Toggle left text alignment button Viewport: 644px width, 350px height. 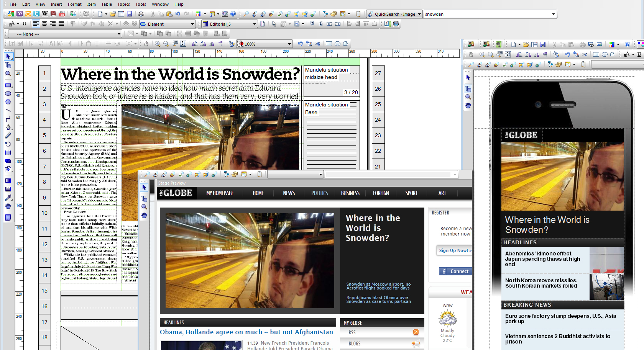(x=36, y=24)
